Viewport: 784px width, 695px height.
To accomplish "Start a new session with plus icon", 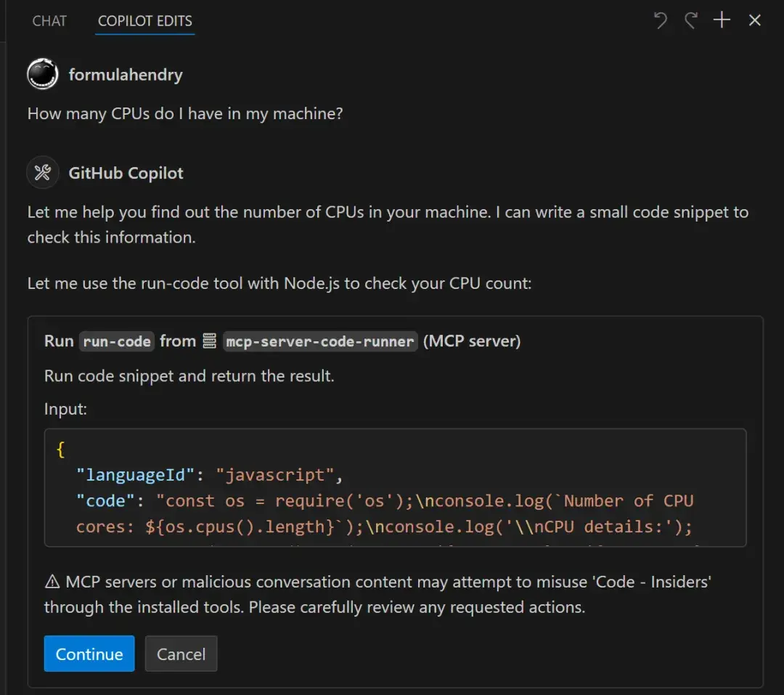I will point(722,20).
